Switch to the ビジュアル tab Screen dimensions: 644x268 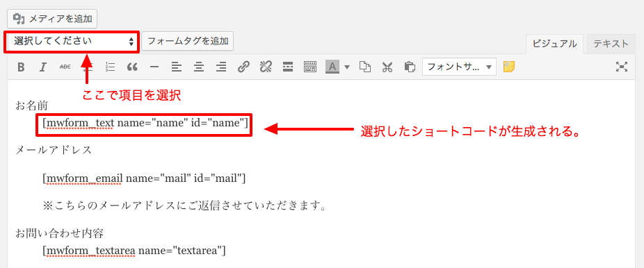(x=554, y=44)
